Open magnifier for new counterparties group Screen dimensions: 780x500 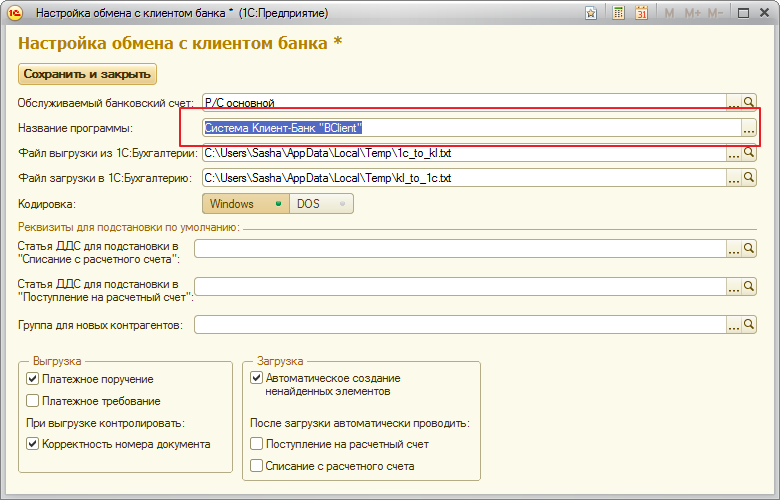point(748,325)
